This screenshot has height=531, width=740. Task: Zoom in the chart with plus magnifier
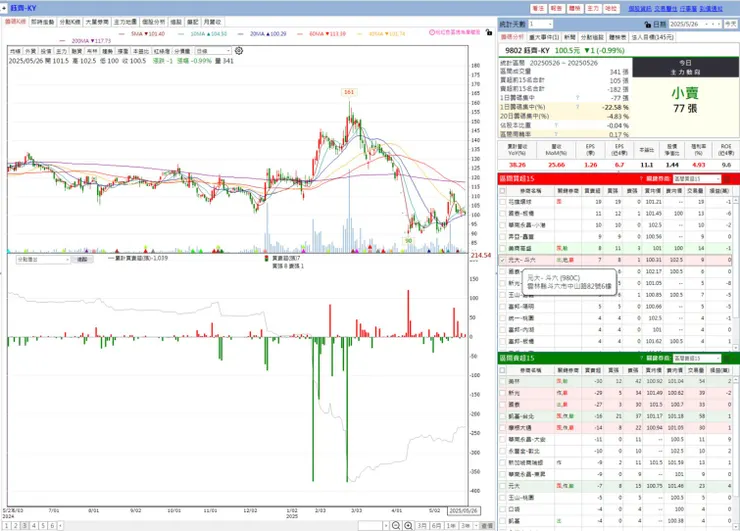408,525
